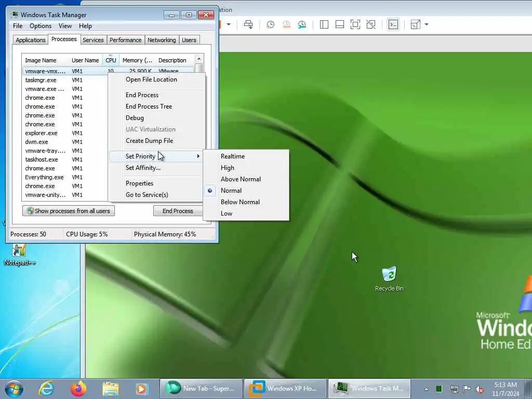The height and width of the screenshot is (399, 532).
Task: Show hidden tray icons arrow
Action: [x=426, y=389]
